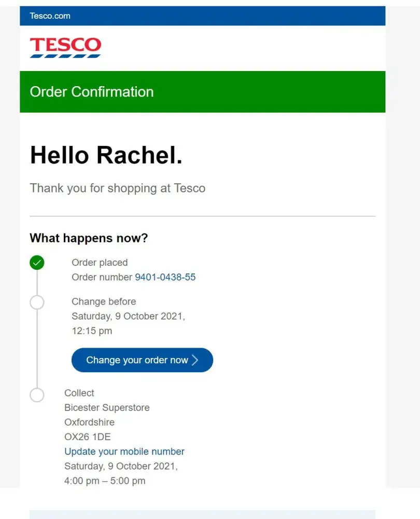Click the empty circle beside Collect
420x519 pixels.
(37, 395)
